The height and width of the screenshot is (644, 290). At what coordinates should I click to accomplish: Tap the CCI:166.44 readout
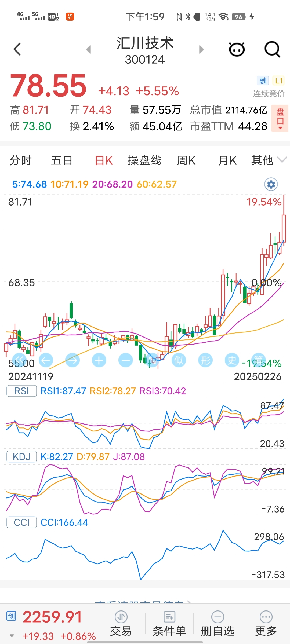64,522
